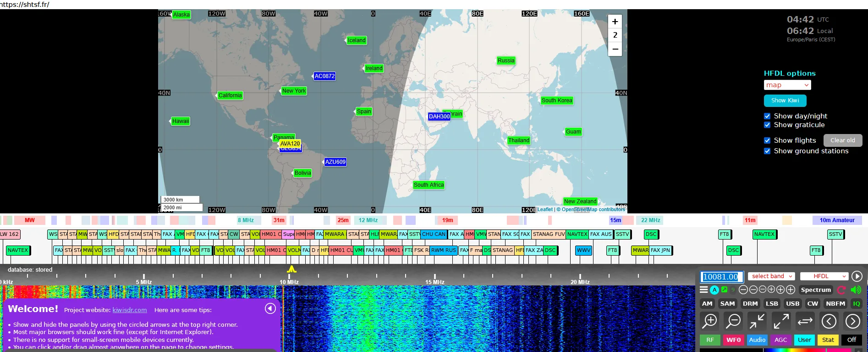The image size is (868, 352).
Task: Click the waterfall zoom out magnifier icon
Action: tap(733, 321)
